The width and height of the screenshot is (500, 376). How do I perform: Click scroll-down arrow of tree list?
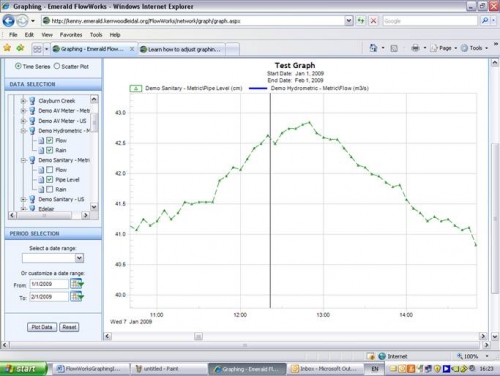(x=94, y=207)
